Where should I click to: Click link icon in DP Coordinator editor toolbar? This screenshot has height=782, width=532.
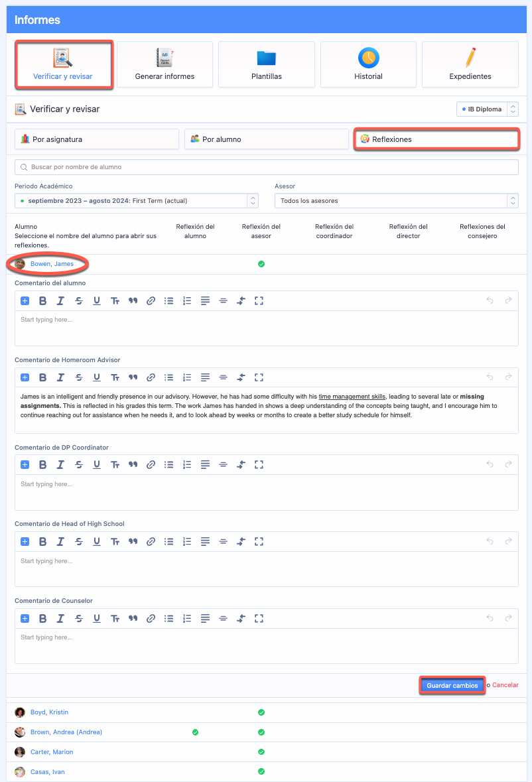tap(151, 465)
